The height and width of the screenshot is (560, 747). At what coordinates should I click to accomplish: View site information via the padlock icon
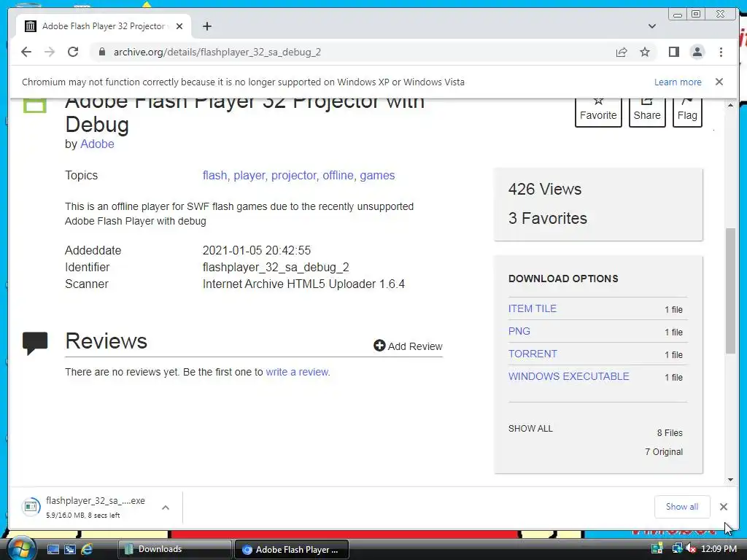[101, 52]
